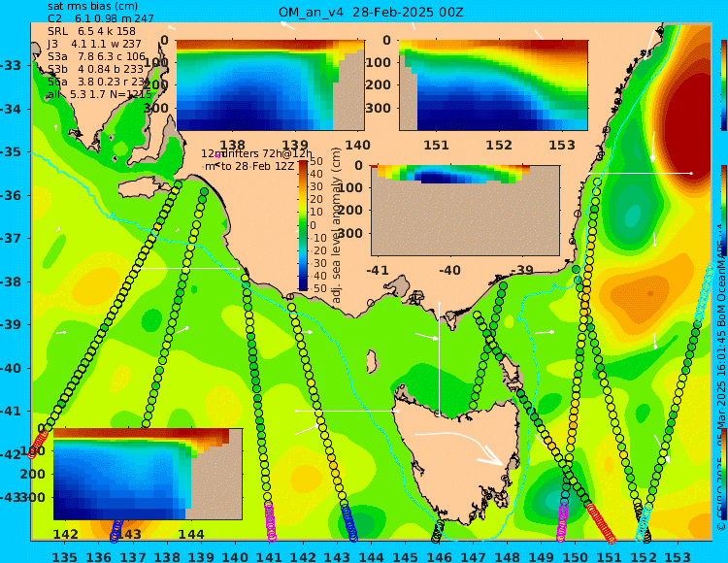Click the longitude 145 tick on bottom axis

406,556
